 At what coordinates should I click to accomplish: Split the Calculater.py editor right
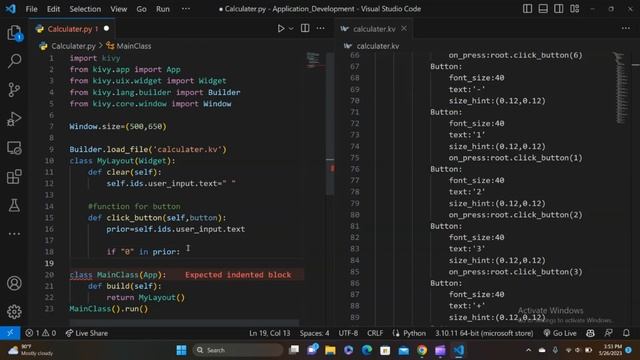[x=305, y=28]
